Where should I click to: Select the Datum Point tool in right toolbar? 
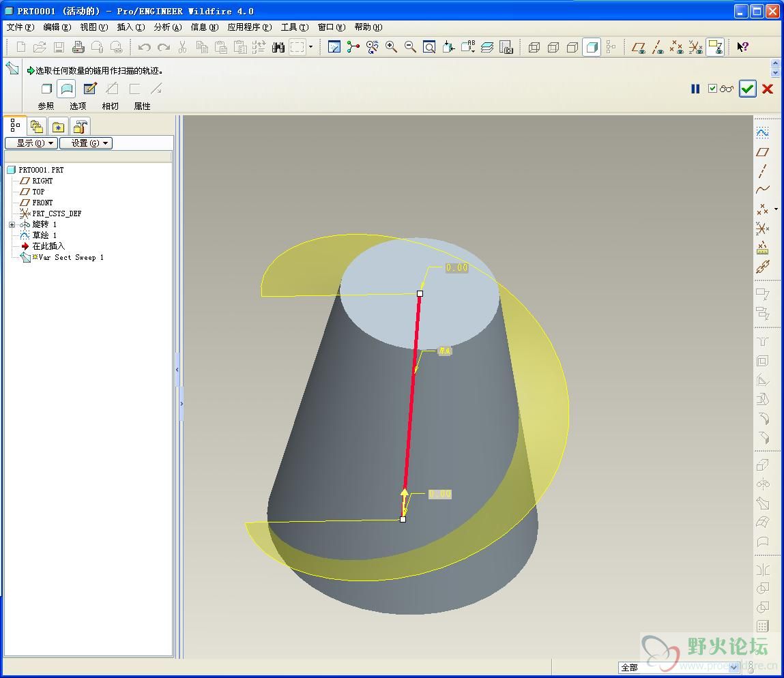pos(762,209)
